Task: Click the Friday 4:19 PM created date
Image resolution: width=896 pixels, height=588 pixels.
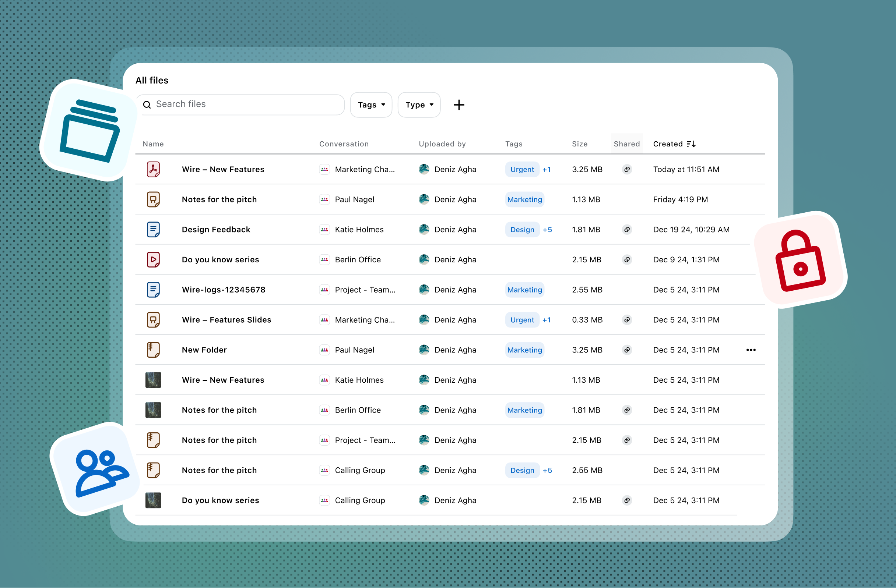Action: (x=681, y=199)
